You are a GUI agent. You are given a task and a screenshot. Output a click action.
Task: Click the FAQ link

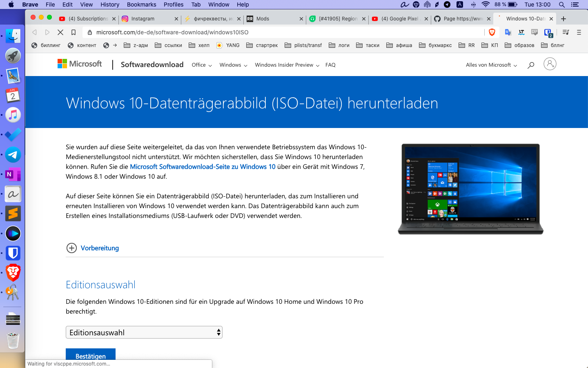click(330, 65)
